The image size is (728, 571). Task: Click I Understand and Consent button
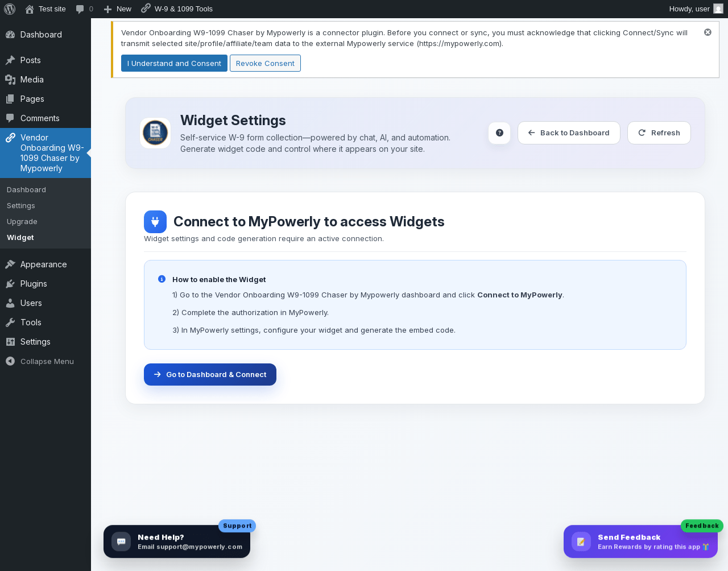pyautogui.click(x=174, y=63)
